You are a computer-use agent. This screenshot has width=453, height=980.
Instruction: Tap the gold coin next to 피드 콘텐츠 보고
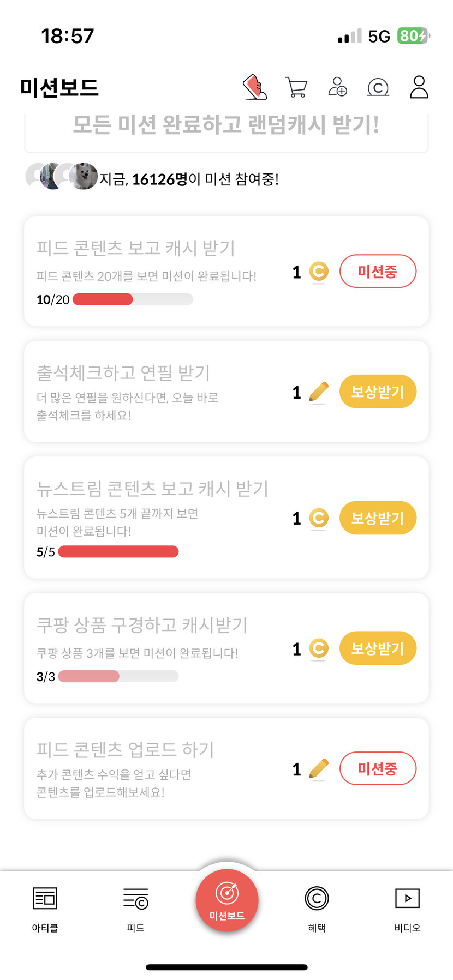(319, 272)
